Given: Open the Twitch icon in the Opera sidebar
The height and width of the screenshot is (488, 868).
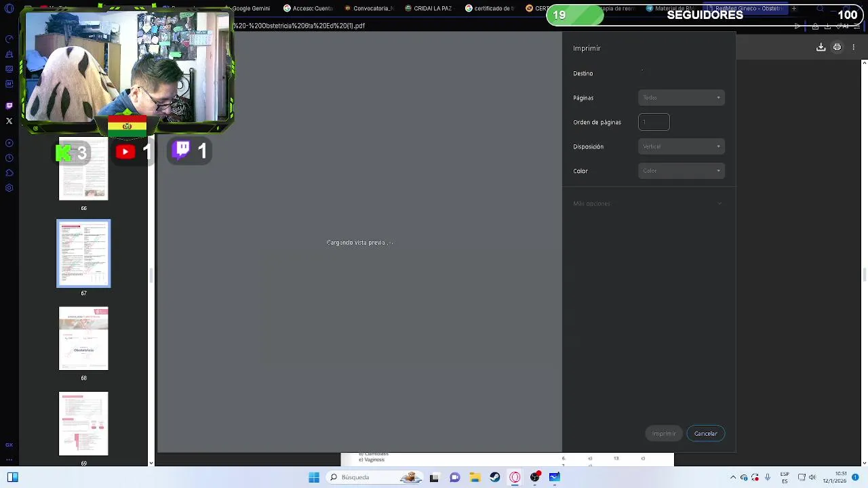Looking at the screenshot, I should pyautogui.click(x=9, y=106).
